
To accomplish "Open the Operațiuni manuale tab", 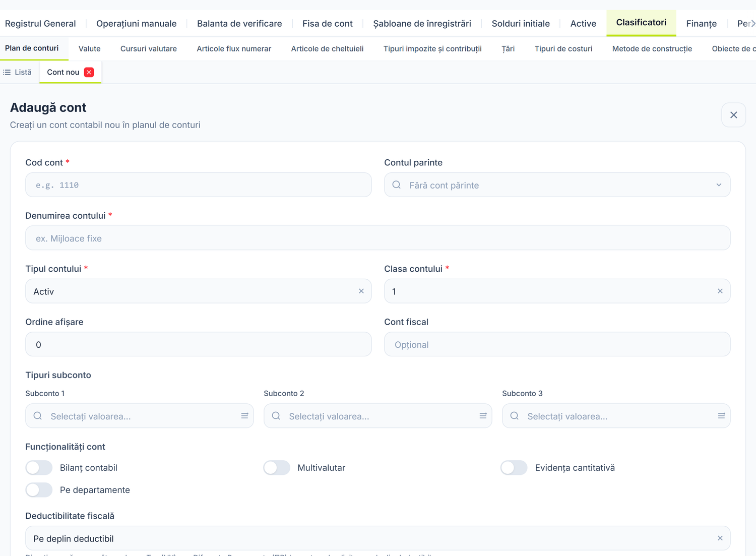I will click(137, 24).
